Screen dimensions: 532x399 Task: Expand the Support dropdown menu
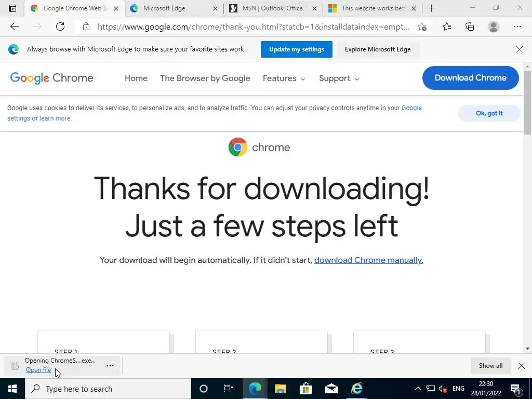(x=339, y=78)
